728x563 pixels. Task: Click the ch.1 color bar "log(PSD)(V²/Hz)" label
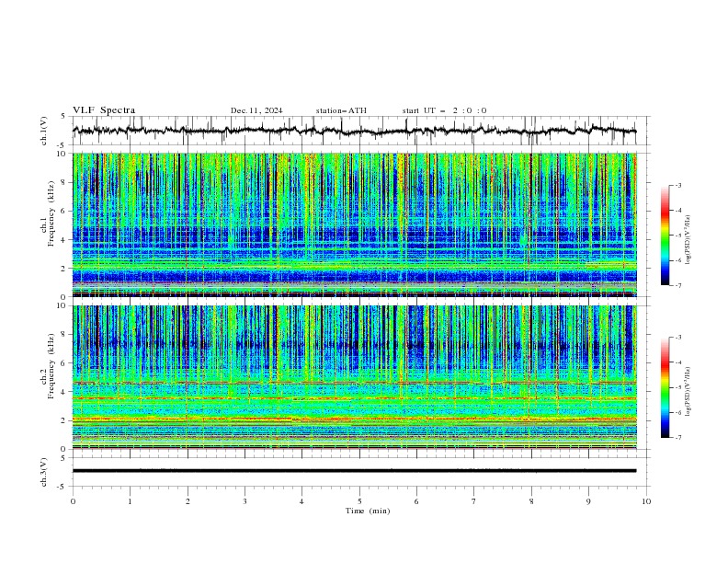click(x=688, y=240)
